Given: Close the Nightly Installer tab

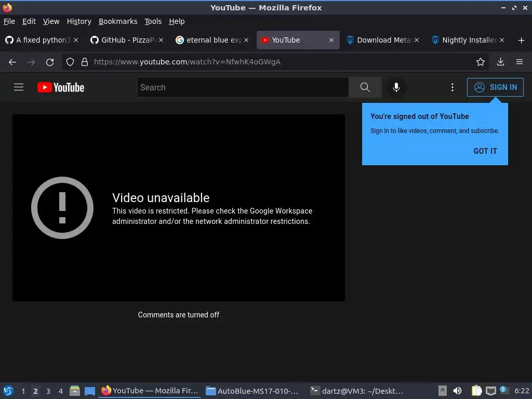Looking at the screenshot, I should (502, 40).
